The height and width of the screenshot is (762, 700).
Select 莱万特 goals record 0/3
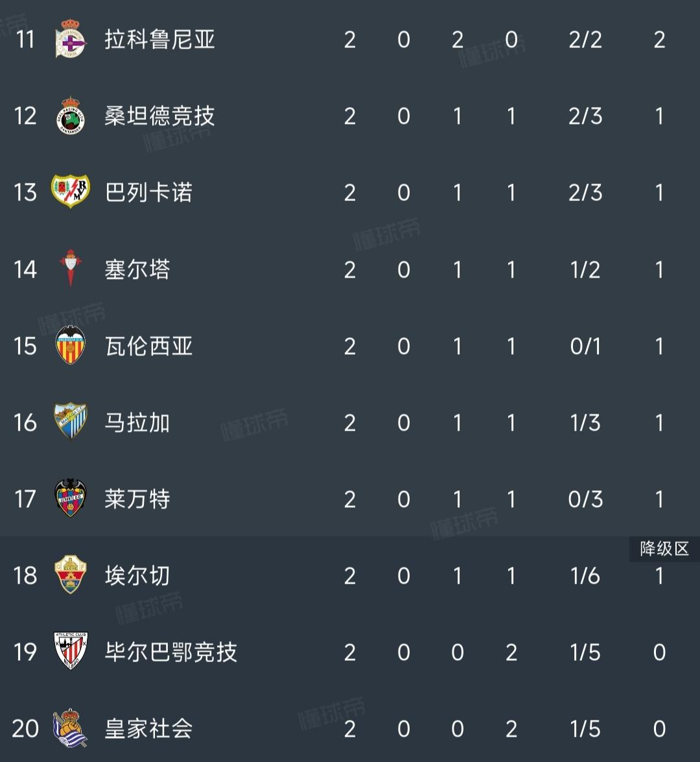pos(585,499)
